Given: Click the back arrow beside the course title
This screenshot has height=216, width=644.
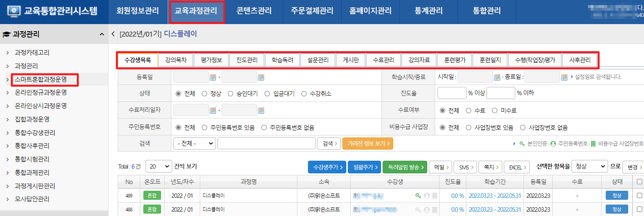Looking at the screenshot, I should [x=113, y=34].
